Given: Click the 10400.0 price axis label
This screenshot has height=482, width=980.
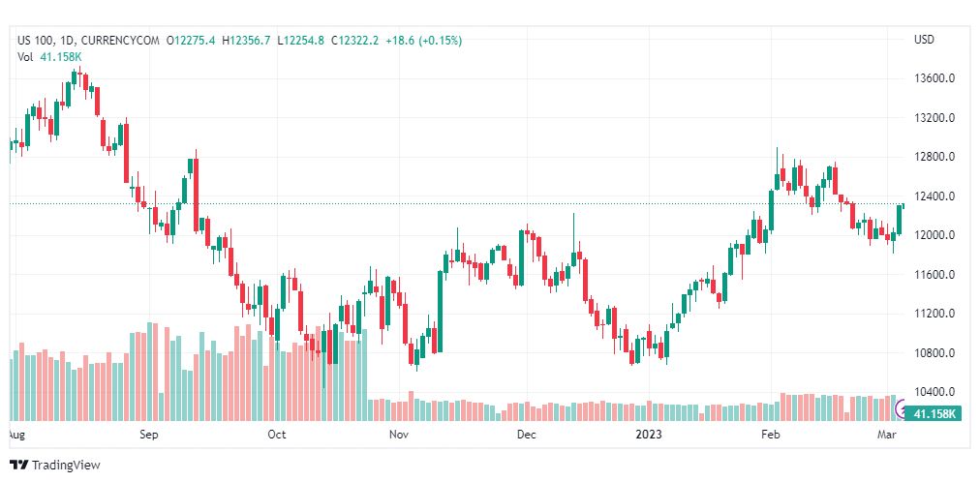Looking at the screenshot, I should (935, 392).
